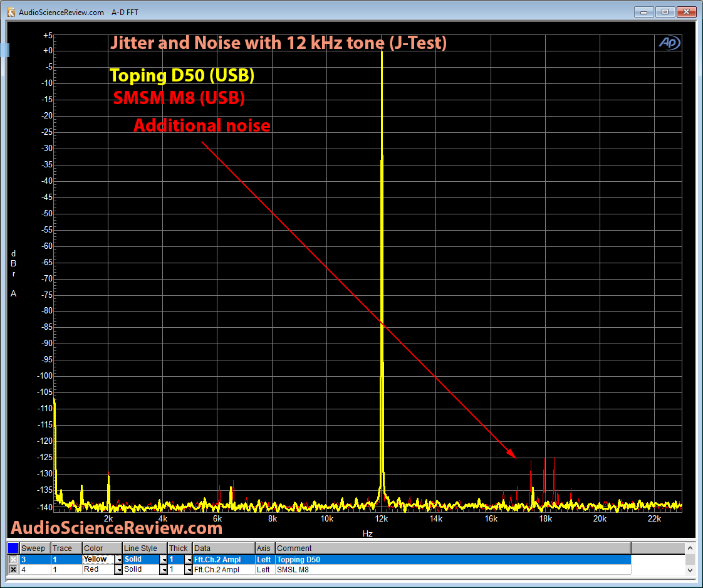Toggle visibility checkbox for sweep 4 row
The image size is (703, 588).
coord(13,570)
